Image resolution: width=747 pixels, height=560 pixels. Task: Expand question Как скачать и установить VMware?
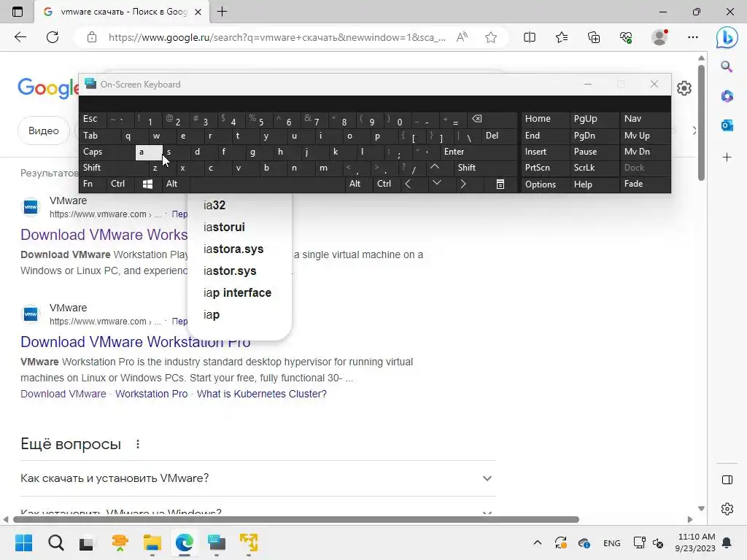258,478
